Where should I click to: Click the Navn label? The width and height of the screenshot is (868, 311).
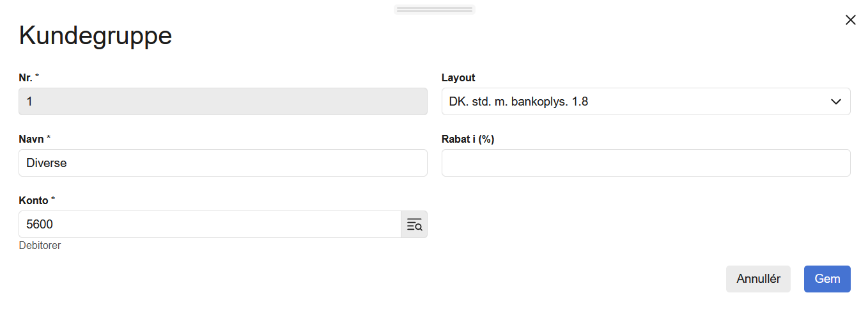[x=32, y=140]
